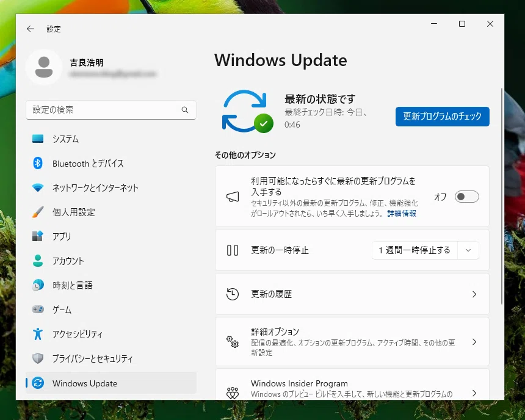525x420 pixels.
Task: Click the システム monitor icon
Action: (x=38, y=139)
